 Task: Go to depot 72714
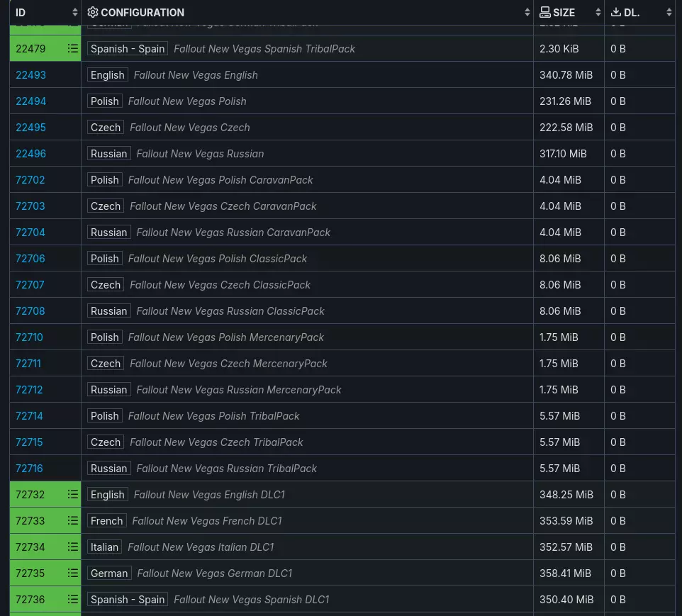tap(29, 416)
